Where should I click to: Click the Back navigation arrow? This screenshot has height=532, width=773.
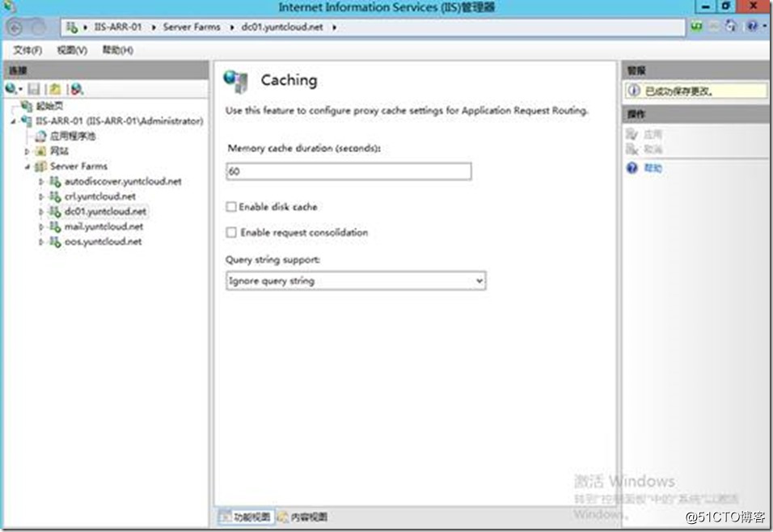coord(15,28)
